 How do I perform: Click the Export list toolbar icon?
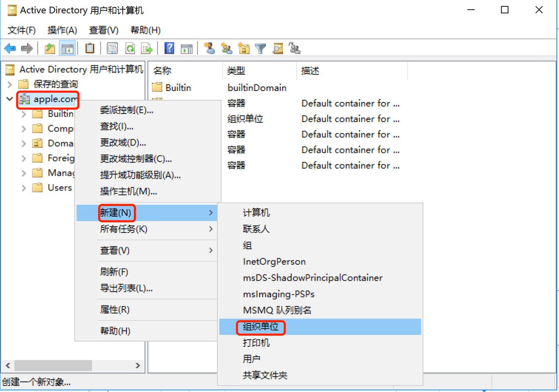[x=147, y=48]
